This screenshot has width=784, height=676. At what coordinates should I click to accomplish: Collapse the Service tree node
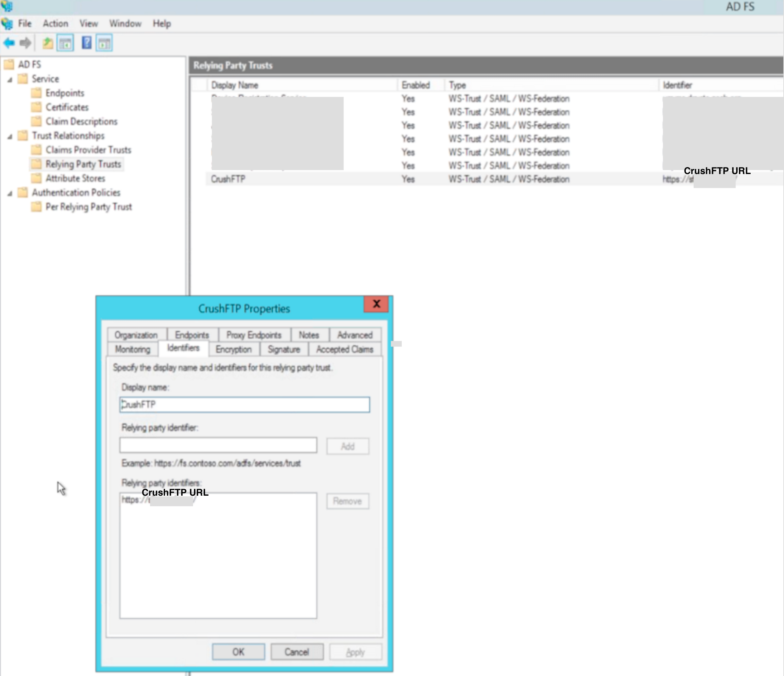click(10, 79)
